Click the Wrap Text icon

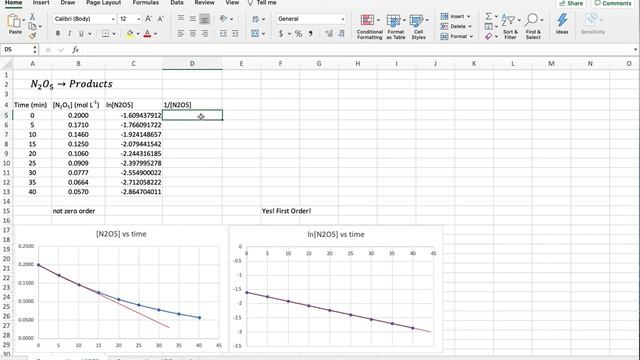256,19
